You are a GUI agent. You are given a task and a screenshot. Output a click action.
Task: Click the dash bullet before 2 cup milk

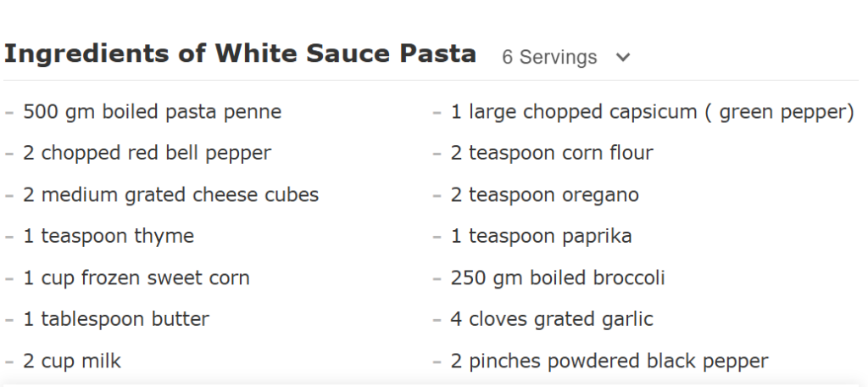coord(9,362)
